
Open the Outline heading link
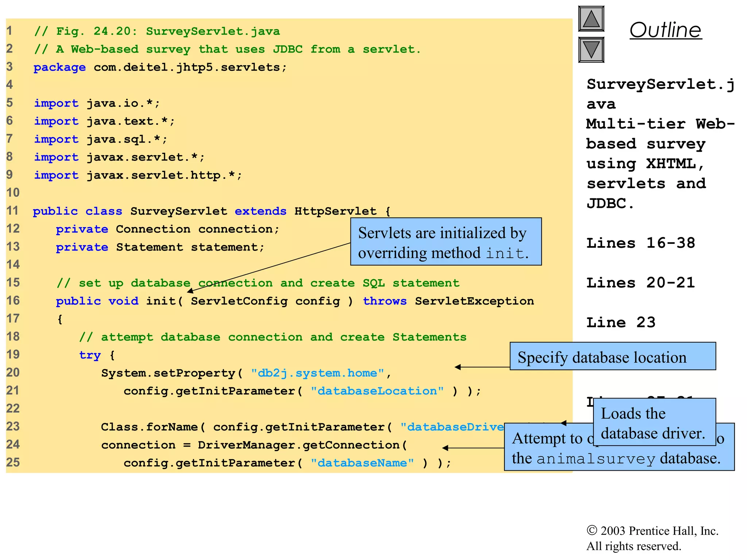(666, 30)
